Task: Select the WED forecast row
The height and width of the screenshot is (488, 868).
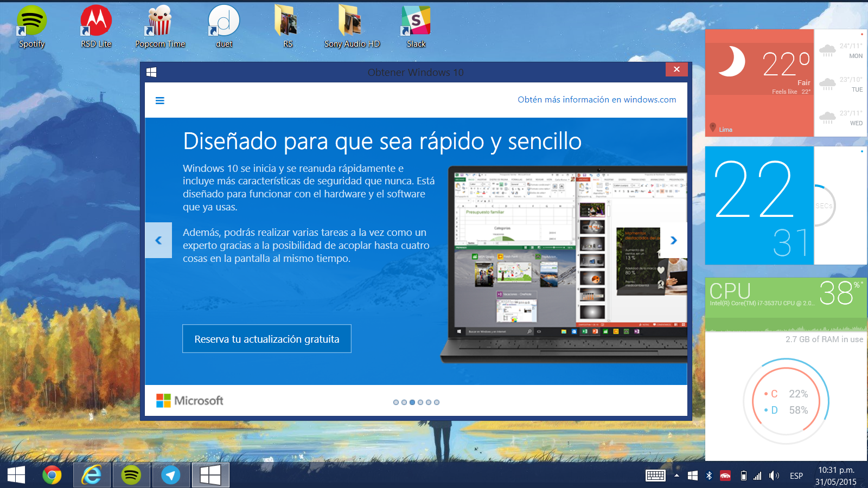Action: 841,118
